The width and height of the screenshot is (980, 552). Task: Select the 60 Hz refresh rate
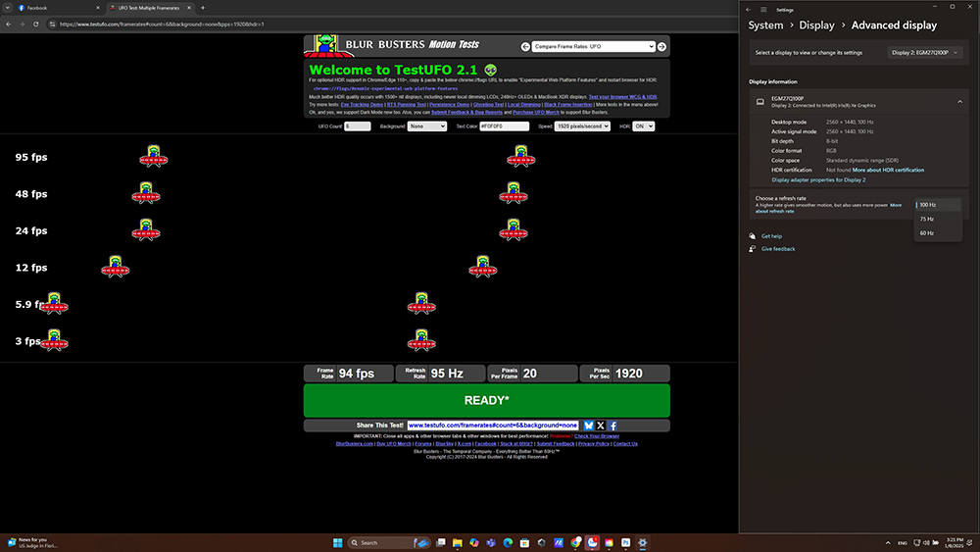click(x=938, y=233)
